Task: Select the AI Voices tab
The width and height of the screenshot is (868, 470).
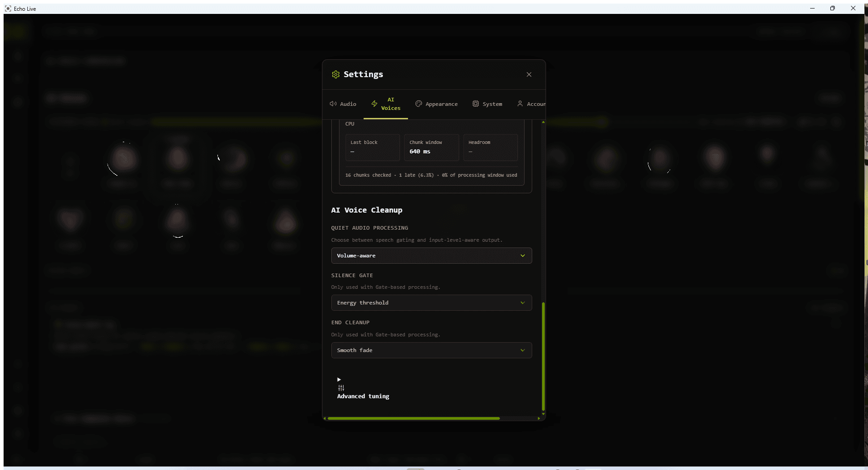Action: point(386,104)
